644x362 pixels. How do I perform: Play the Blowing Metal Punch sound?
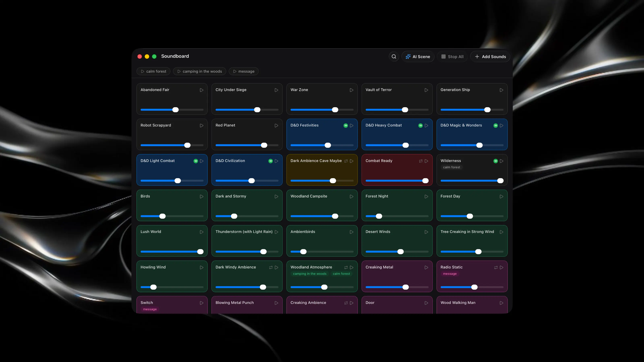276,303
